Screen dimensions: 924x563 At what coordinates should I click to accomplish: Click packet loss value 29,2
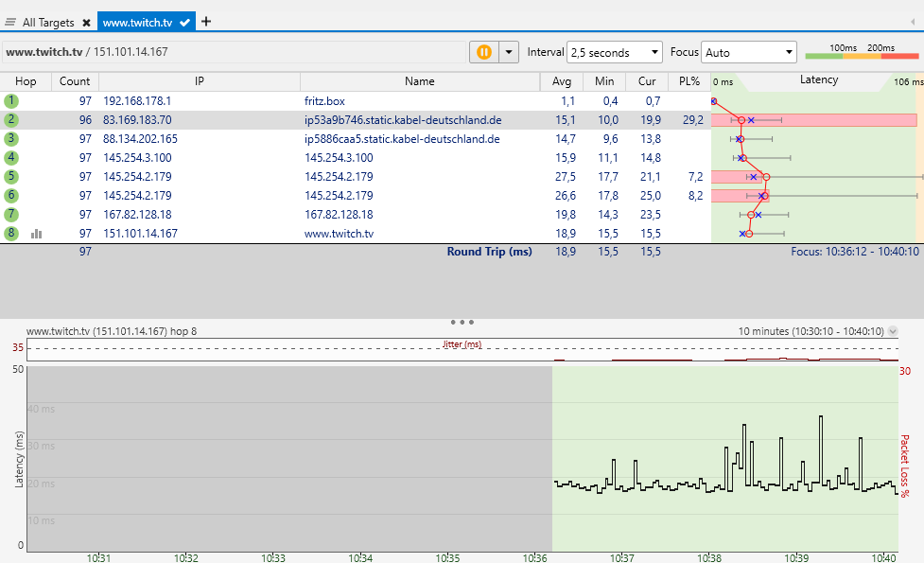coord(693,119)
